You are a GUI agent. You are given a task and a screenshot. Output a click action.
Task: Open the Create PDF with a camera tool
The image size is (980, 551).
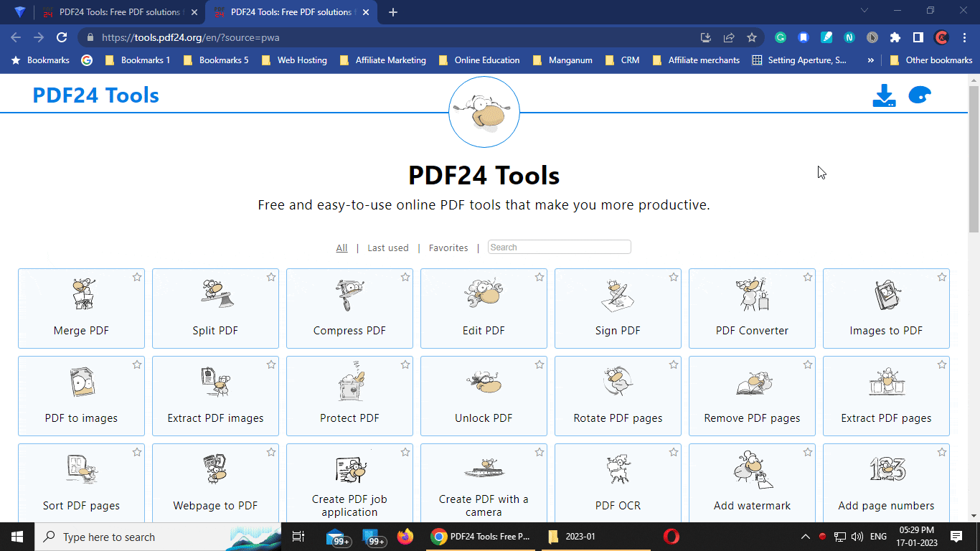click(484, 483)
